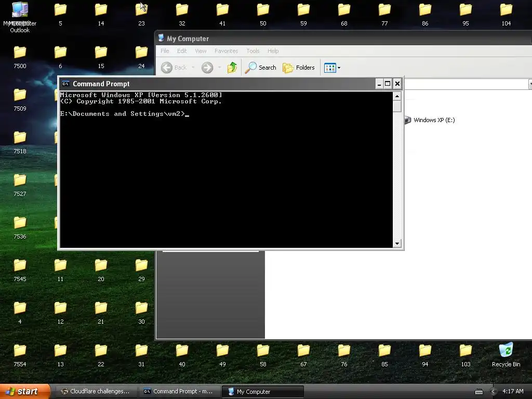Screen dimensions: 532x399
Task: Click My Computer taskbar button
Action: pyautogui.click(x=262, y=392)
